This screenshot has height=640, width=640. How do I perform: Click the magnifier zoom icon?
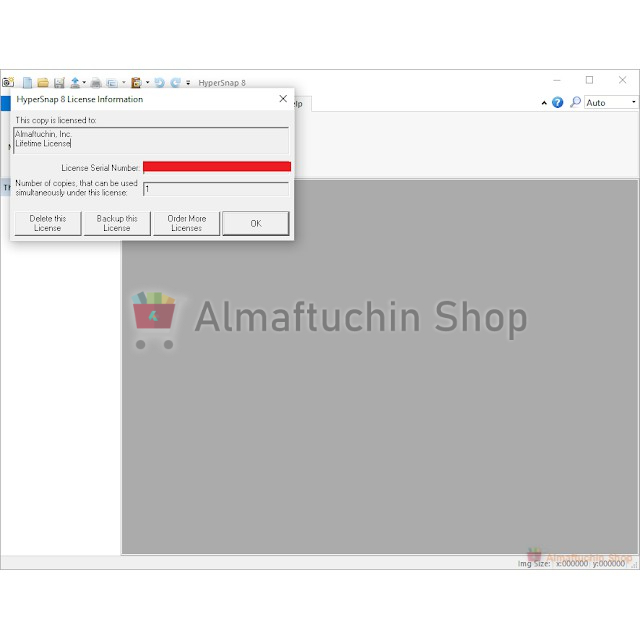(575, 102)
